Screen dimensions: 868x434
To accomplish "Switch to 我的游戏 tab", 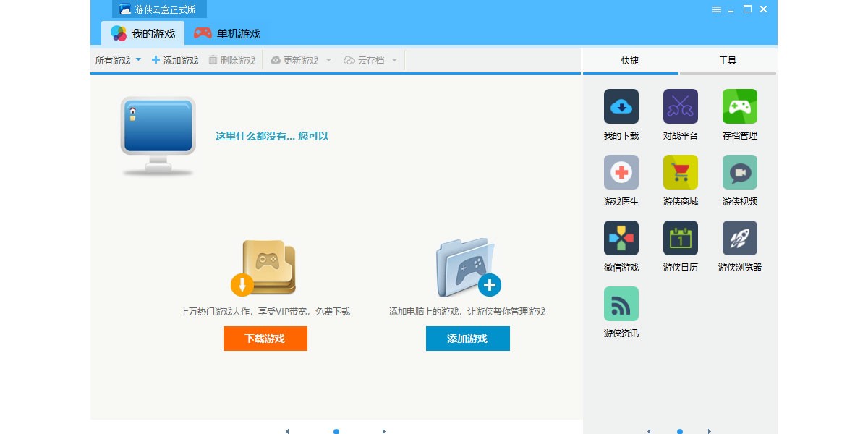I will [x=143, y=33].
